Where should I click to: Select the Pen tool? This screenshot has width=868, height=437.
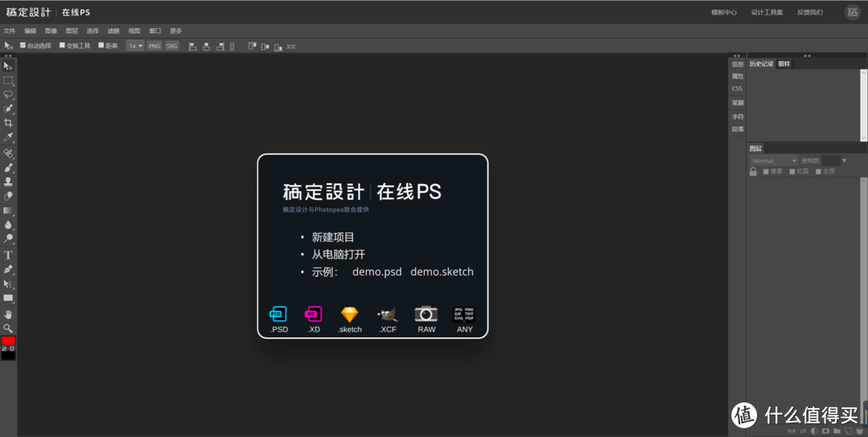[x=8, y=269]
